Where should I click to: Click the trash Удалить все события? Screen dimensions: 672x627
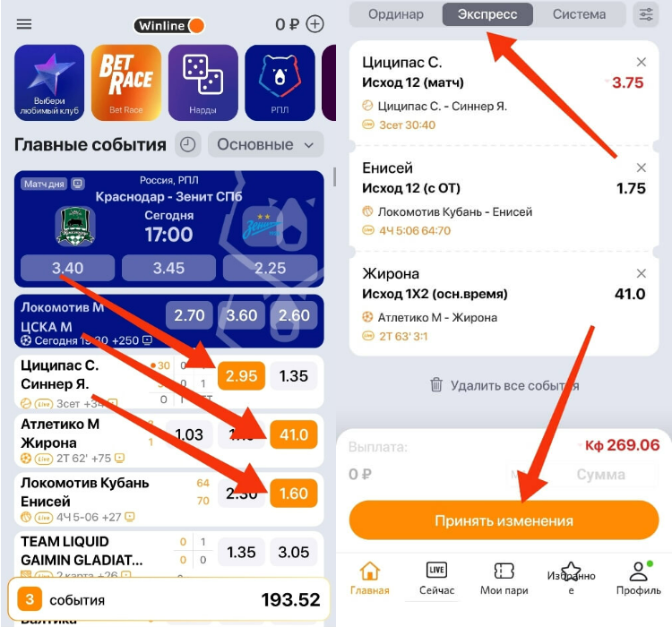click(504, 385)
